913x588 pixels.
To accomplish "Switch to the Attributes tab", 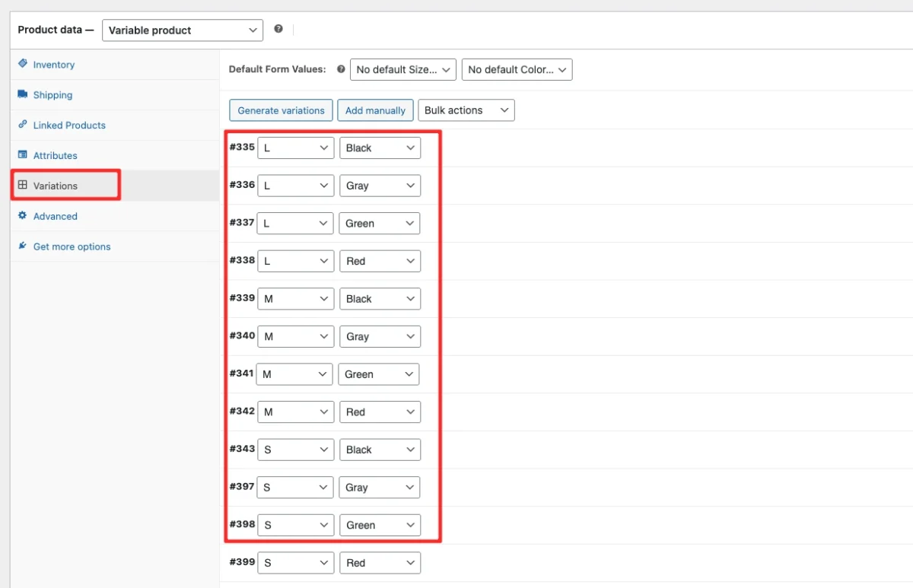I will tap(55, 155).
